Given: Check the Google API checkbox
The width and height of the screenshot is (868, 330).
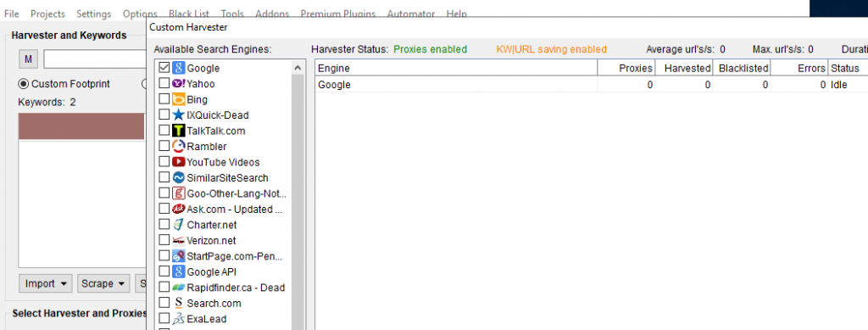Looking at the screenshot, I should [164, 271].
